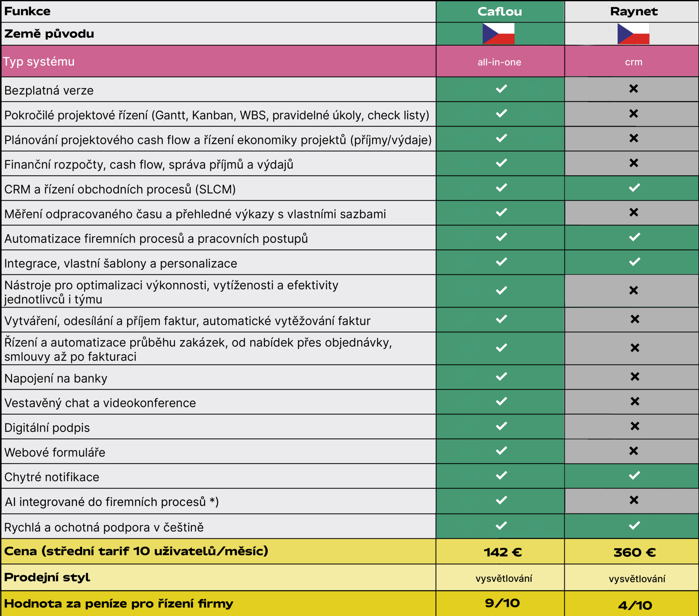Click the 9/10 value rating

tap(502, 603)
